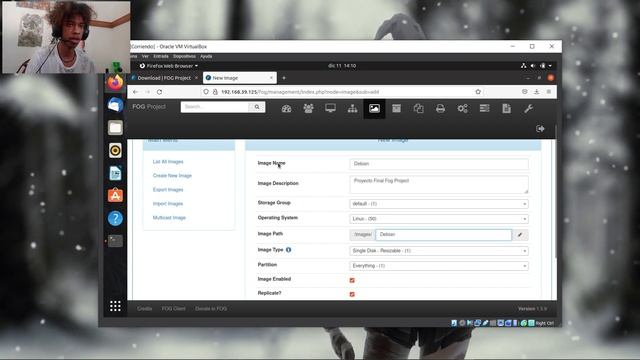Show Applications grid in Ubuntu dock
This screenshot has height=360, width=640.
(115, 306)
